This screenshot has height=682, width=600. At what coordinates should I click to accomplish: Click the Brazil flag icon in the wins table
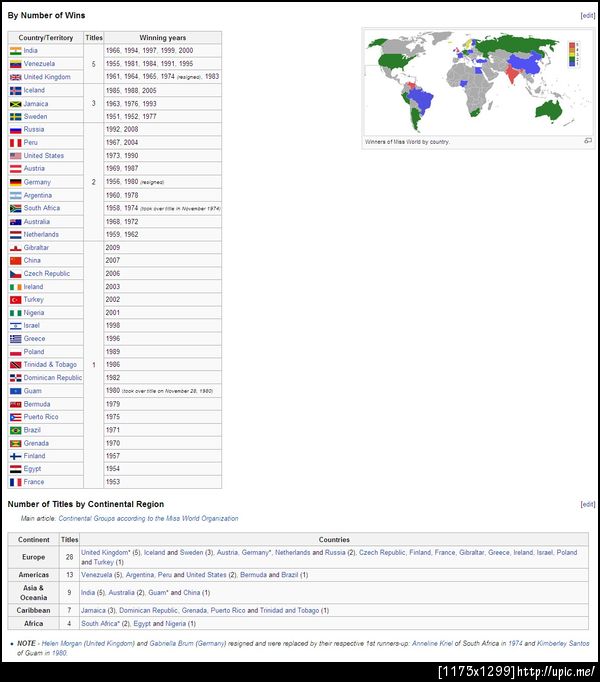(x=16, y=430)
